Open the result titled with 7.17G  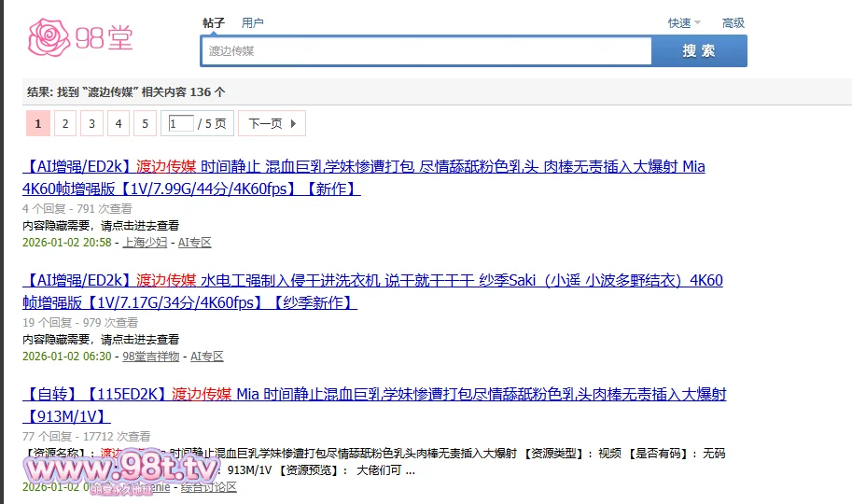[371, 291]
